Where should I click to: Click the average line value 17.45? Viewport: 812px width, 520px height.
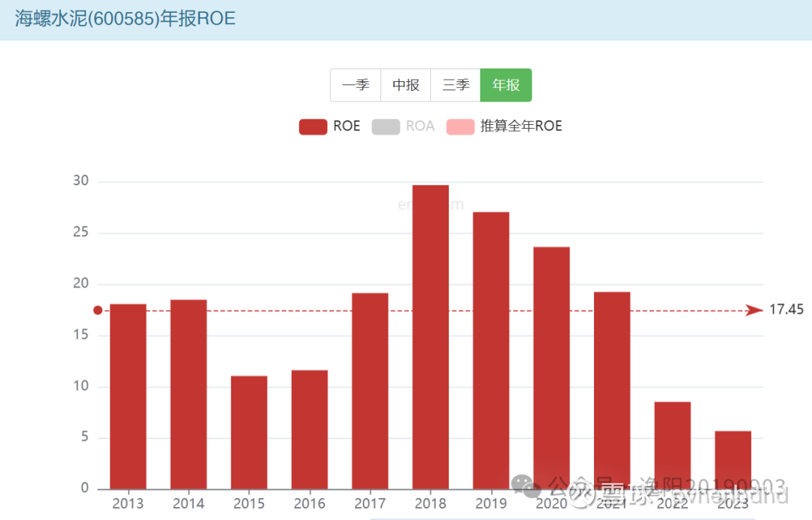(786, 309)
